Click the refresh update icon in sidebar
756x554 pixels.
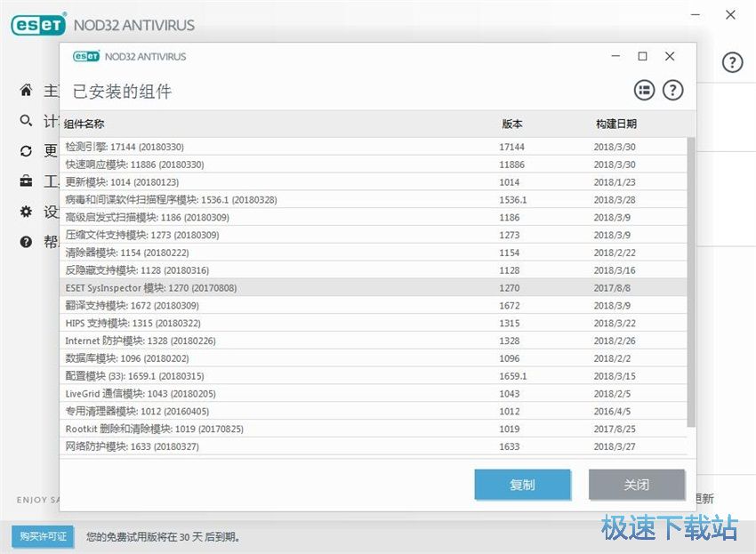26,151
